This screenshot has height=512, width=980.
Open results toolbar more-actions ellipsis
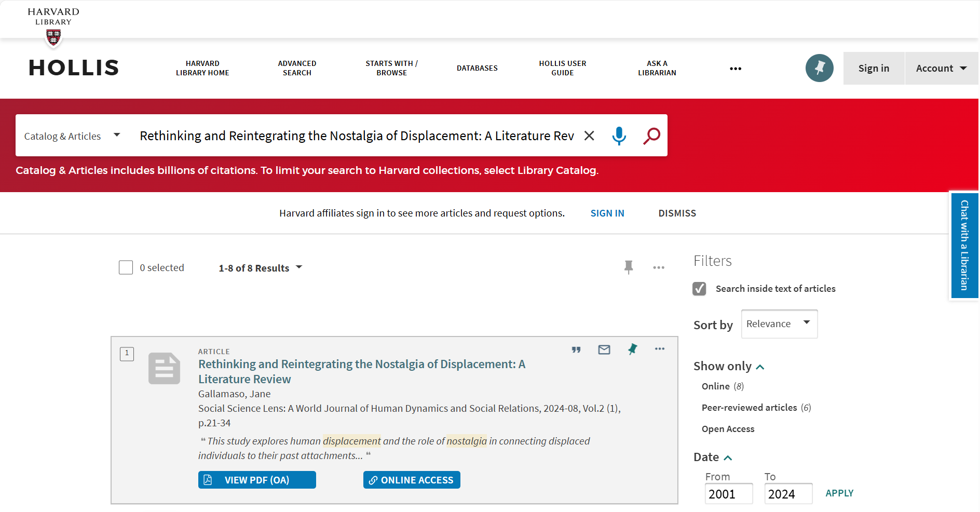[x=659, y=267]
